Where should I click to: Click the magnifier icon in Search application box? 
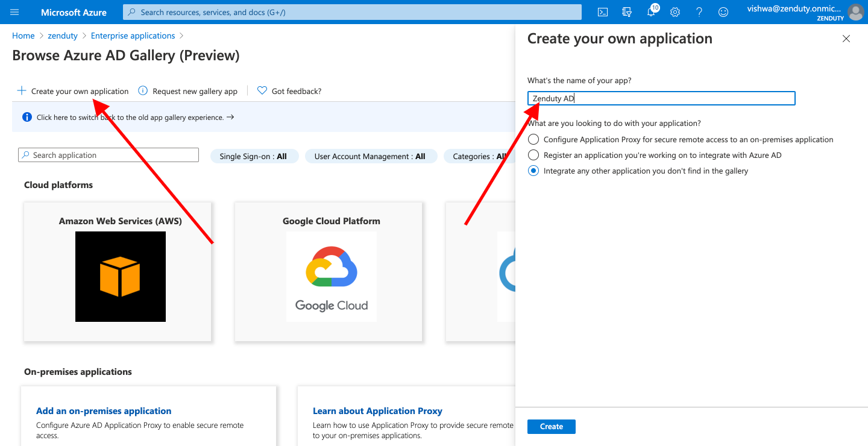(x=26, y=155)
